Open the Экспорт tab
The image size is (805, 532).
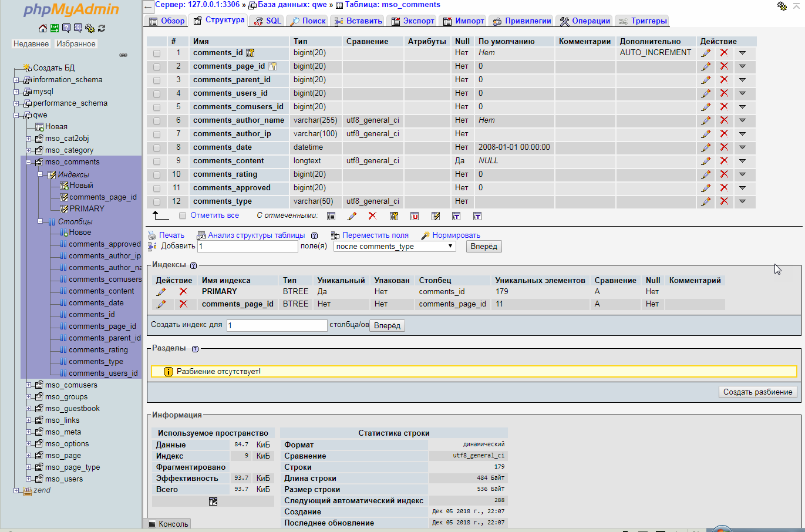click(x=412, y=20)
